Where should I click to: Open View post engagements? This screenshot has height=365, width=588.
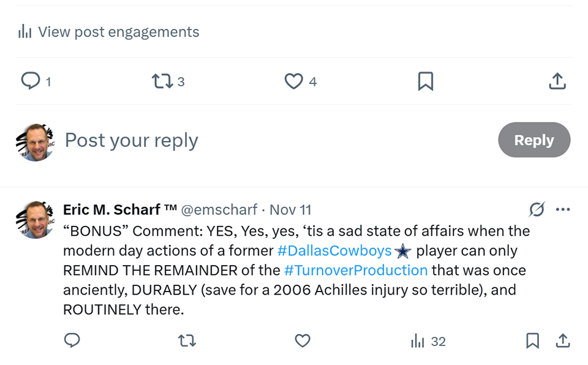click(109, 32)
